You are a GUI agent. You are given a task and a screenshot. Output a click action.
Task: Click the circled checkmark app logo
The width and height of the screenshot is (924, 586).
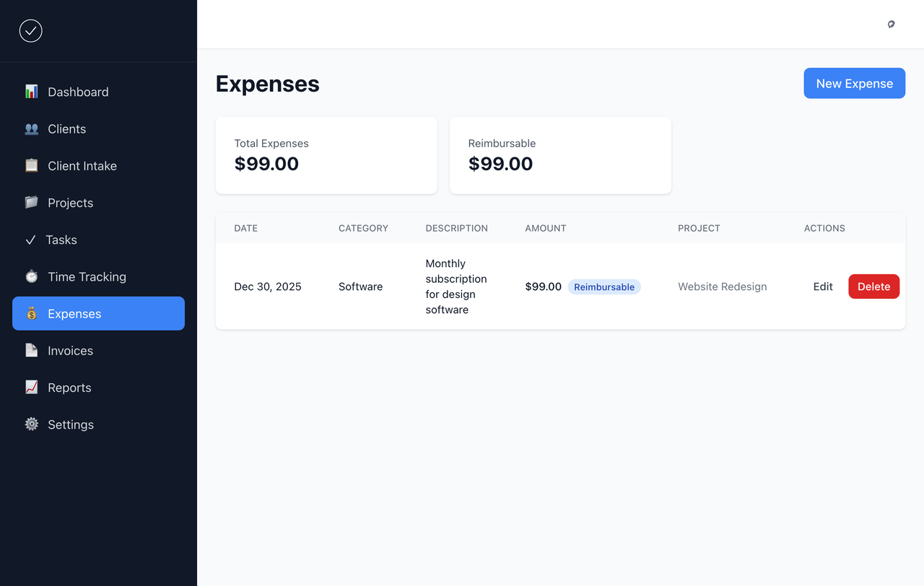pyautogui.click(x=30, y=30)
